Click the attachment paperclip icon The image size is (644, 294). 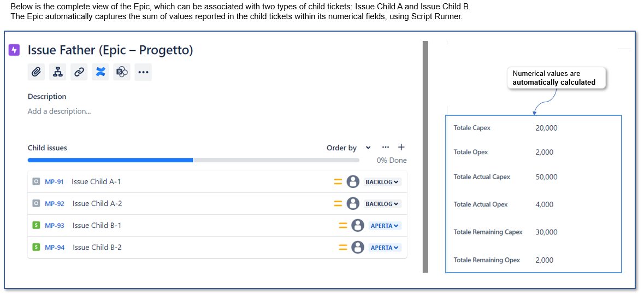[x=36, y=72]
